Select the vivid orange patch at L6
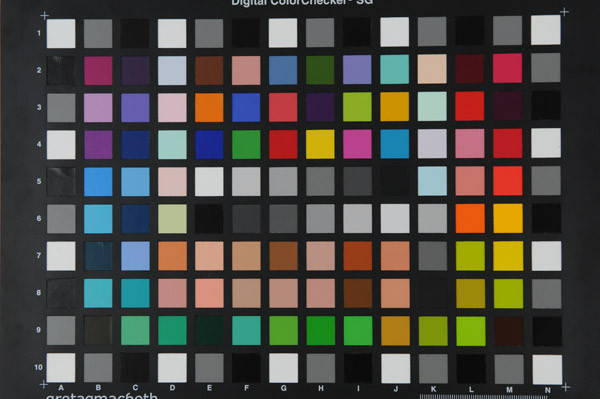 470,218
